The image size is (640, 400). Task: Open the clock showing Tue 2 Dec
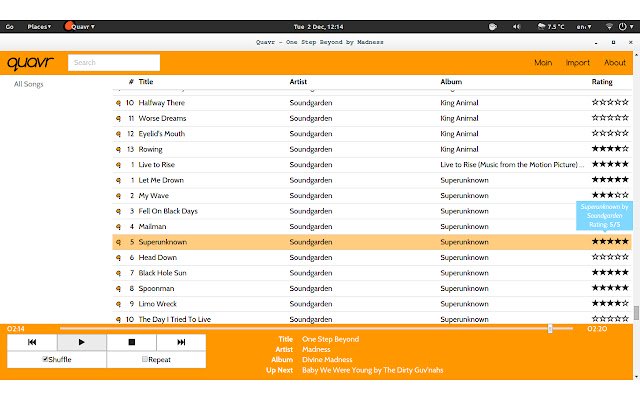[x=318, y=27]
